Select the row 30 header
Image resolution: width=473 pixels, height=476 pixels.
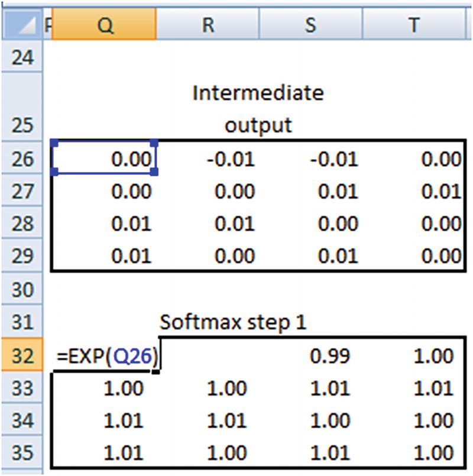(21, 290)
